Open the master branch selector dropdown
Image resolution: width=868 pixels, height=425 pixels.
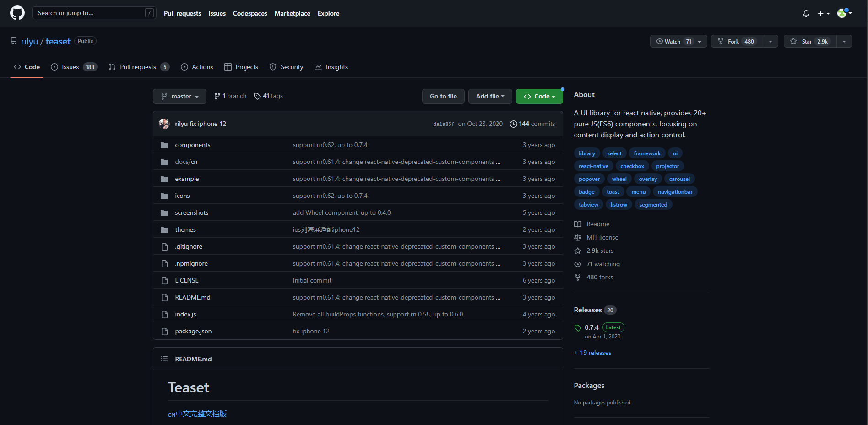click(179, 96)
